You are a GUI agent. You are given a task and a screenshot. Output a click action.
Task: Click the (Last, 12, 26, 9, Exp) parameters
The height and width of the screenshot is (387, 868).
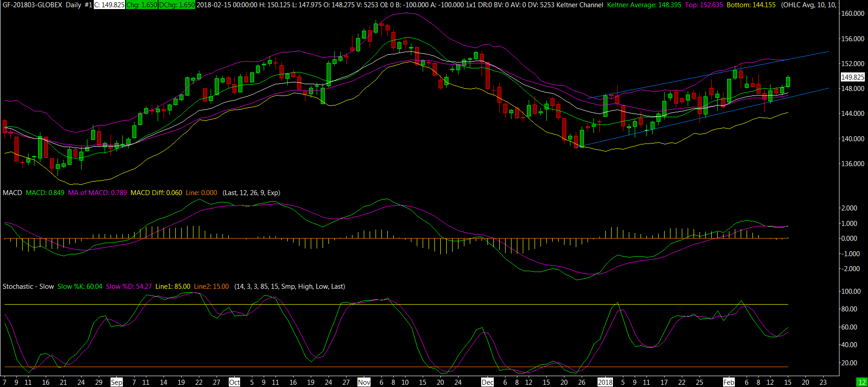[251, 193]
